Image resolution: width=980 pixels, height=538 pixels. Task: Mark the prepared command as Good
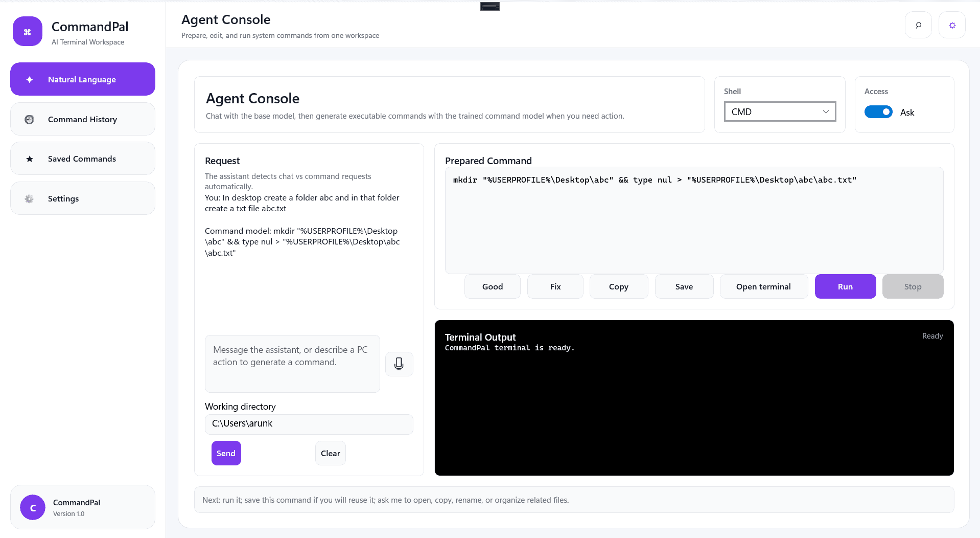(493, 286)
